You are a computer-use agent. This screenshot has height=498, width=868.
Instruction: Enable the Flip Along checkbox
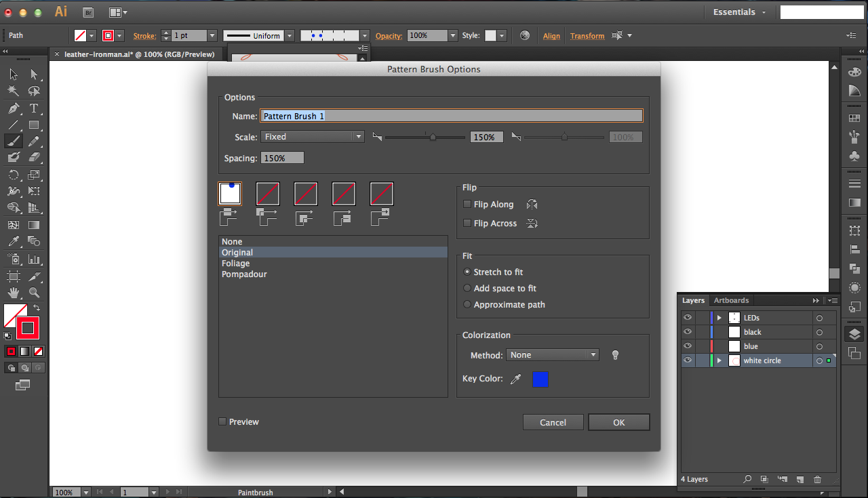(x=467, y=205)
